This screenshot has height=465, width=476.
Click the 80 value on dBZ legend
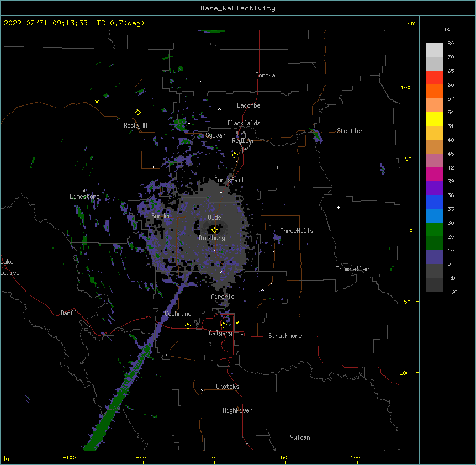tap(451, 44)
